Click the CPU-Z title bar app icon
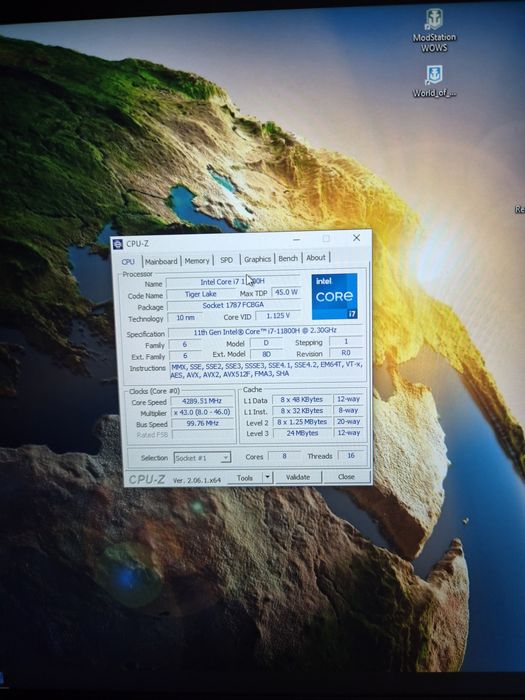 click(x=118, y=244)
